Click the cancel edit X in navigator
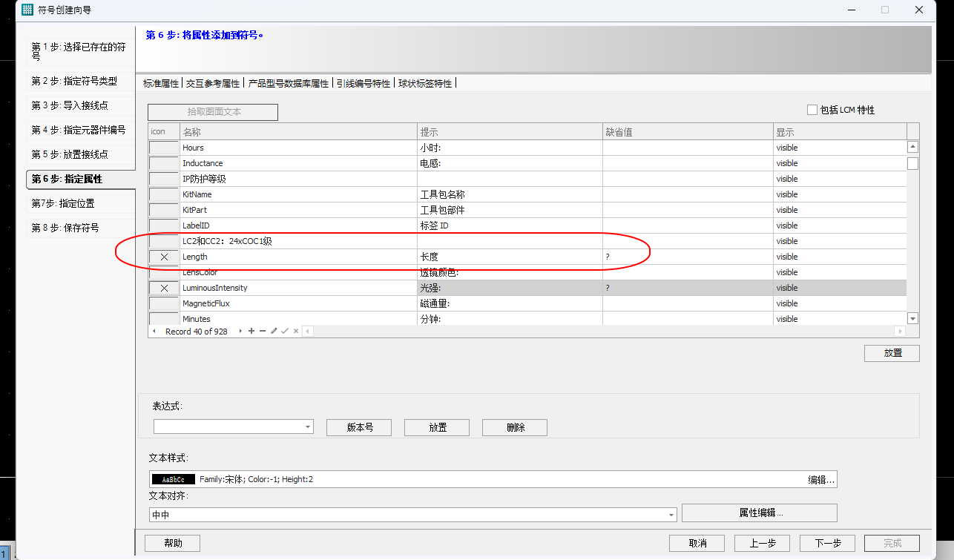Screen dimensions: 954x560 tap(296, 332)
